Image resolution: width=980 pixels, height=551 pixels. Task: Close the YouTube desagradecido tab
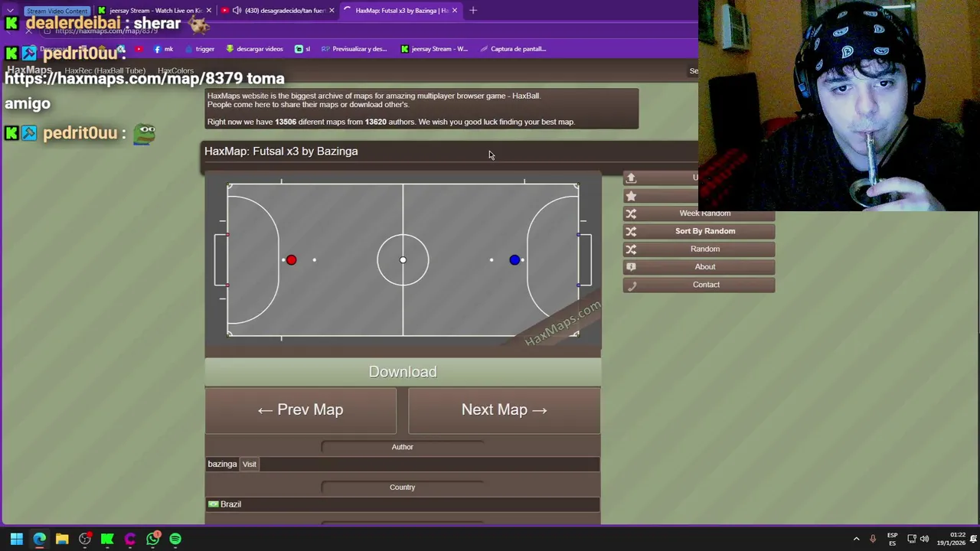point(332,11)
